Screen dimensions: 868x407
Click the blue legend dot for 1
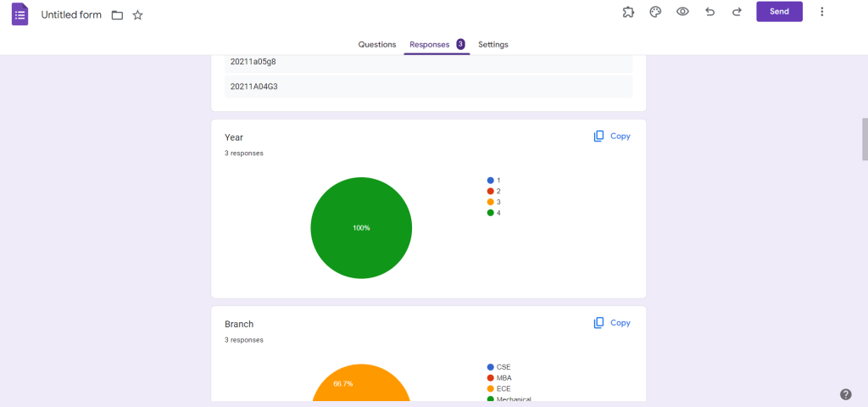click(491, 181)
